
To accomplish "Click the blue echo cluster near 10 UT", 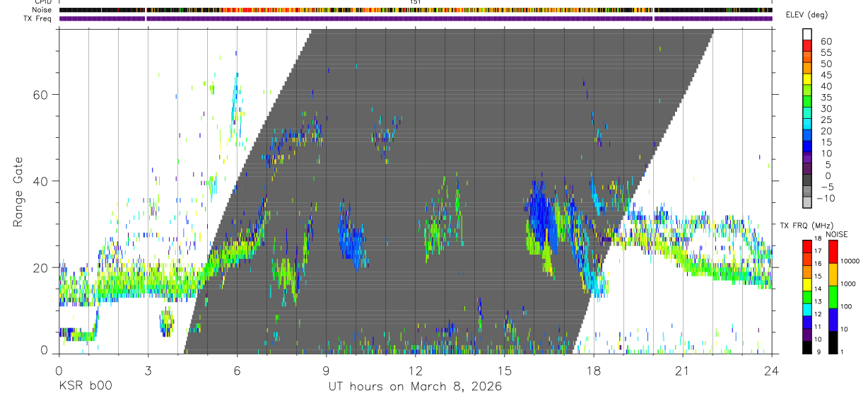I will [x=351, y=238].
